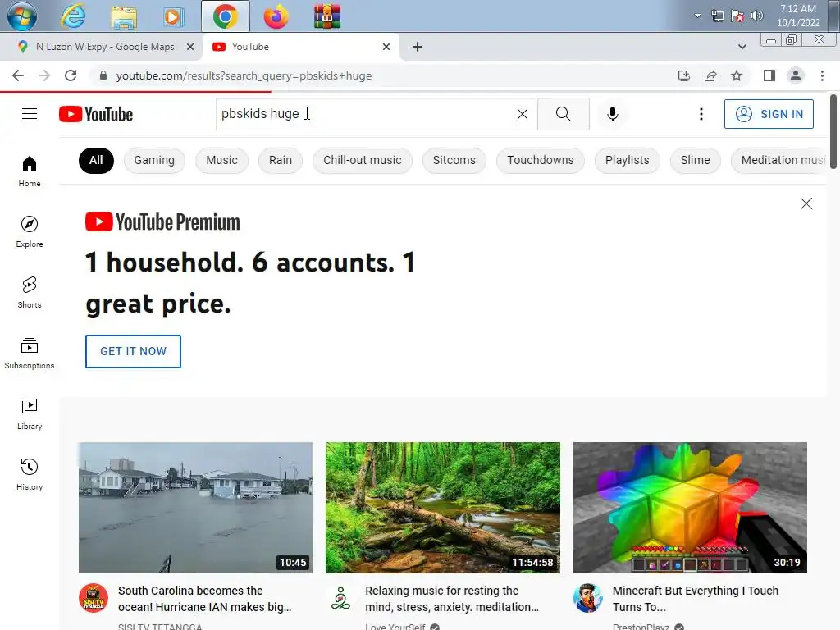
Task: Open the Minecraft rainbow video thumbnail
Action: [690, 507]
